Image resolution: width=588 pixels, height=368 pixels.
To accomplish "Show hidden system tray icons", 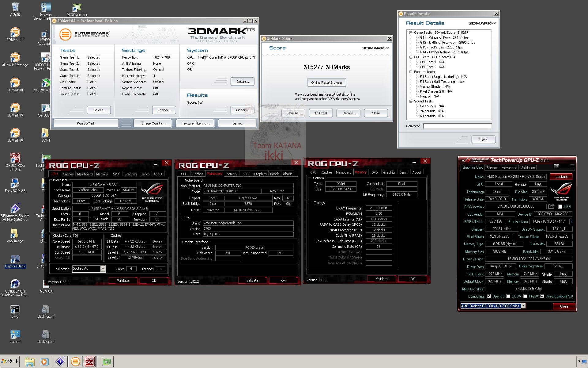I will coord(579,362).
